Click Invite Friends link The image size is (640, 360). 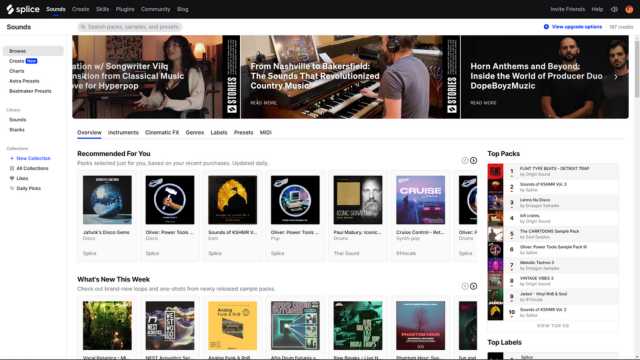click(x=567, y=9)
